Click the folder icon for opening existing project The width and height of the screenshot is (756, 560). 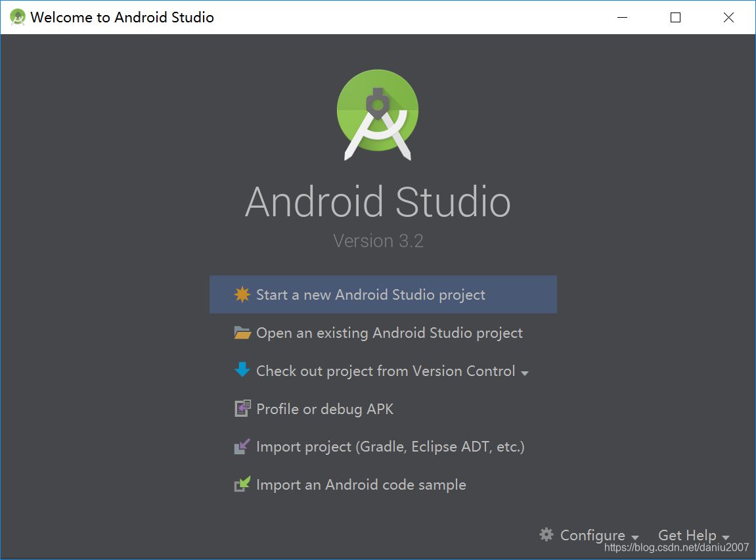tap(242, 333)
